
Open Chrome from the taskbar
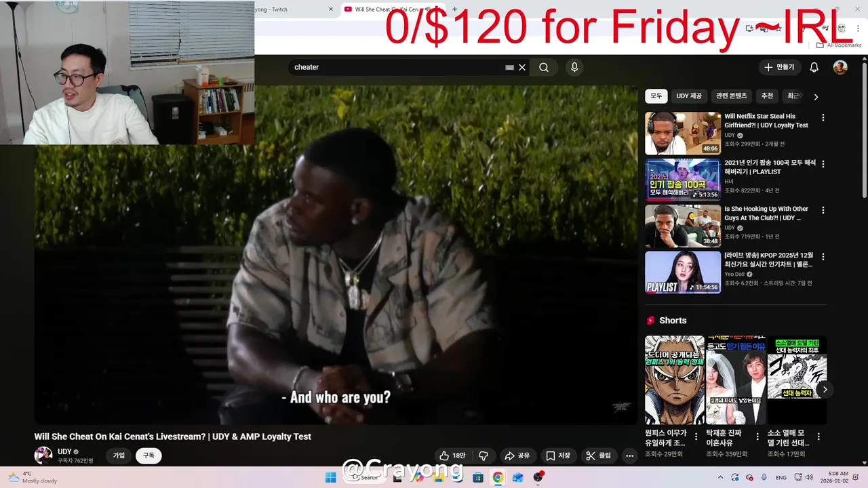pos(498,477)
